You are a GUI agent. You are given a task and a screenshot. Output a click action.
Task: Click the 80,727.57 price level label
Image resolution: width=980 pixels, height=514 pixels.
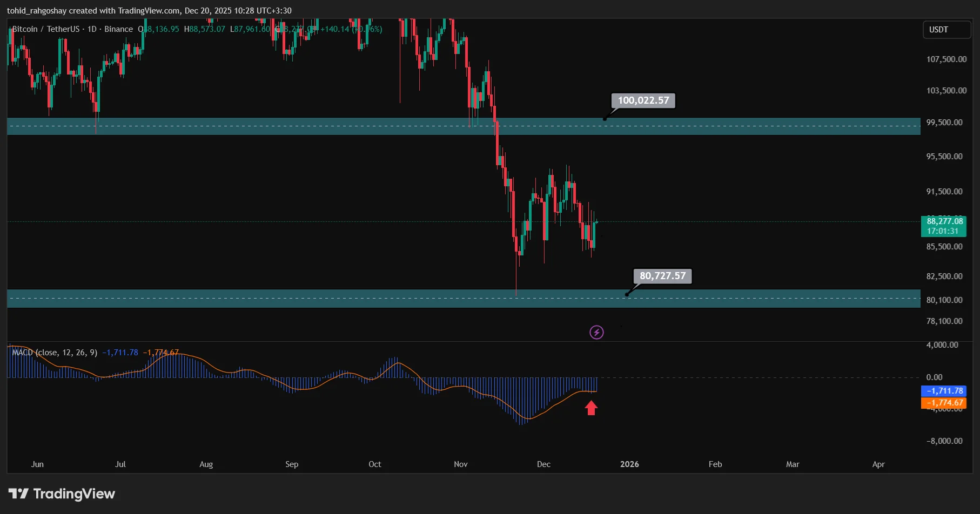point(662,276)
